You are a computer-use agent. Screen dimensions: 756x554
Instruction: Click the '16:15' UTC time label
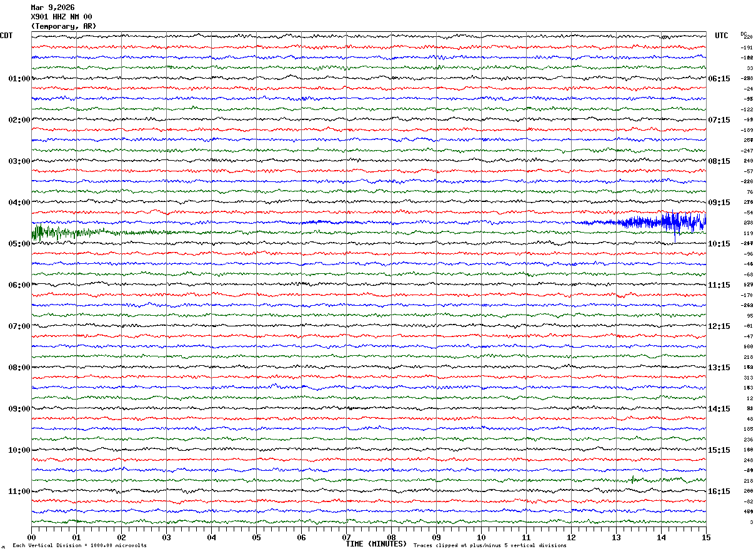(719, 491)
